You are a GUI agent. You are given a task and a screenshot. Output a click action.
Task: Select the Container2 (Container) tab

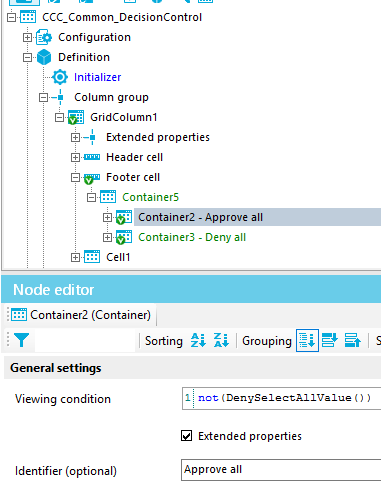tap(81, 315)
